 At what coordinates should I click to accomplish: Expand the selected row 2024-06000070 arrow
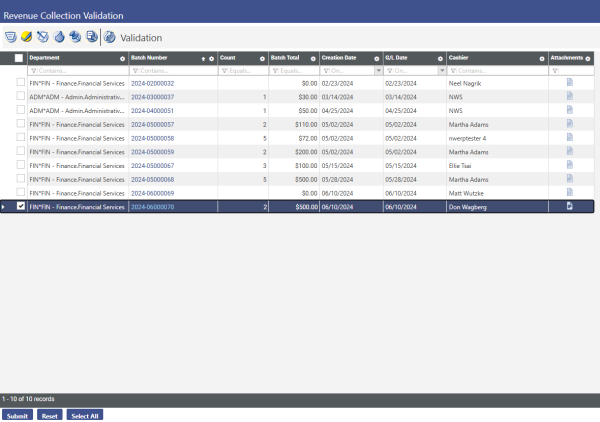(3, 207)
